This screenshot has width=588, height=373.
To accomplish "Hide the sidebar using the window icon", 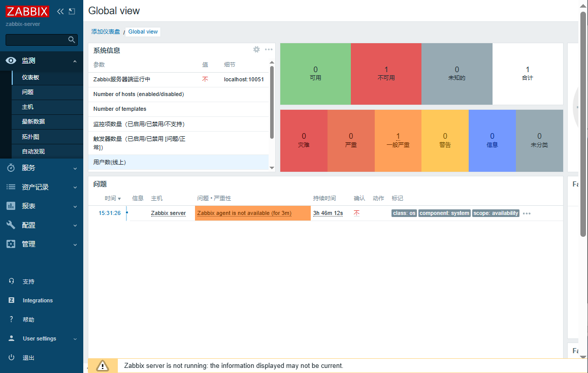I will (72, 12).
